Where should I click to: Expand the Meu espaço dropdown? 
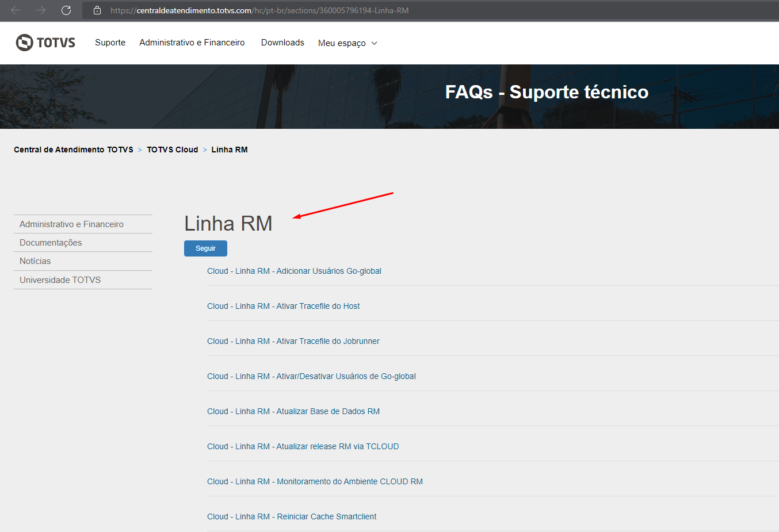(x=348, y=43)
